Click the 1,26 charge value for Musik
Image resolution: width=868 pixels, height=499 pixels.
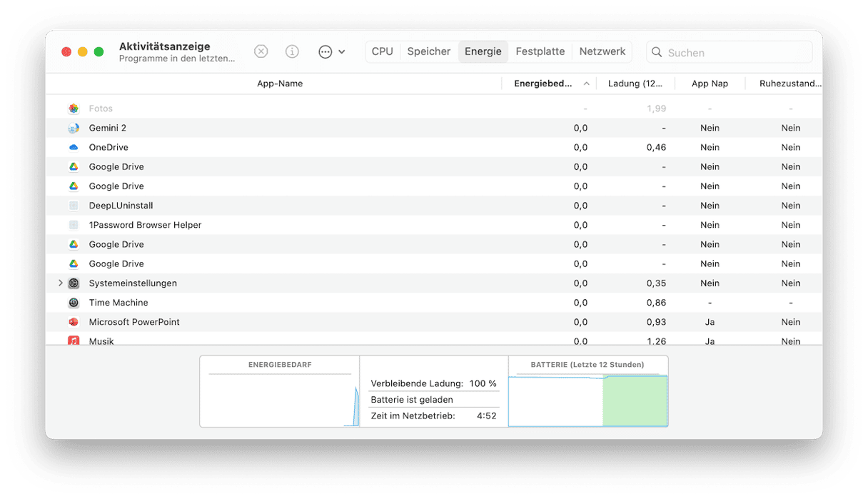(x=656, y=341)
